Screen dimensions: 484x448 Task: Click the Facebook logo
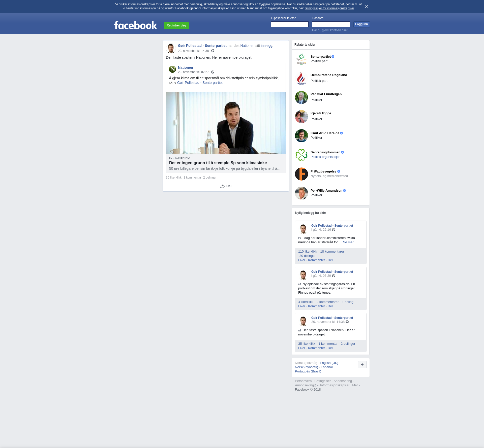click(x=135, y=25)
